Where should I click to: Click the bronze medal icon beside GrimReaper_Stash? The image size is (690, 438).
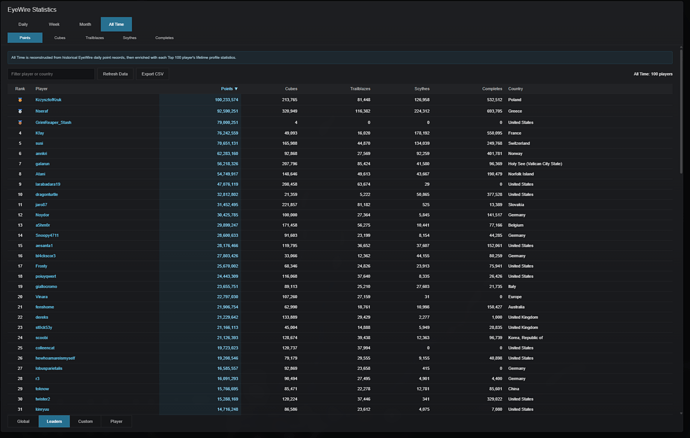(20, 122)
